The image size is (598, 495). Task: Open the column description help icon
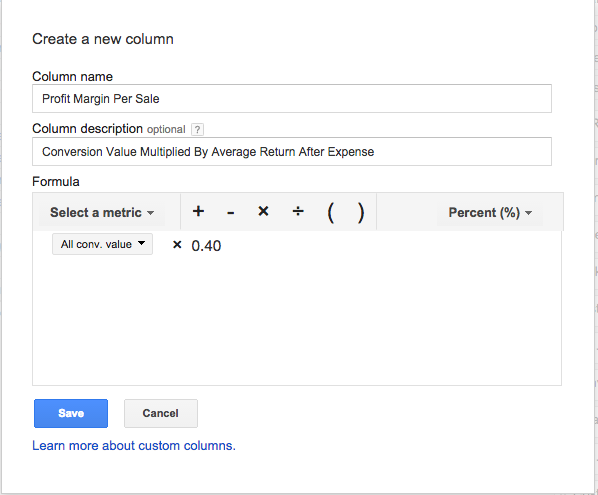(x=197, y=130)
